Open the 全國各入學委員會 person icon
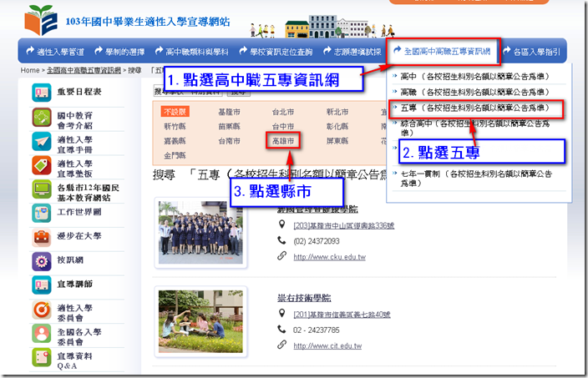This screenshot has height=378, width=588. point(41,334)
